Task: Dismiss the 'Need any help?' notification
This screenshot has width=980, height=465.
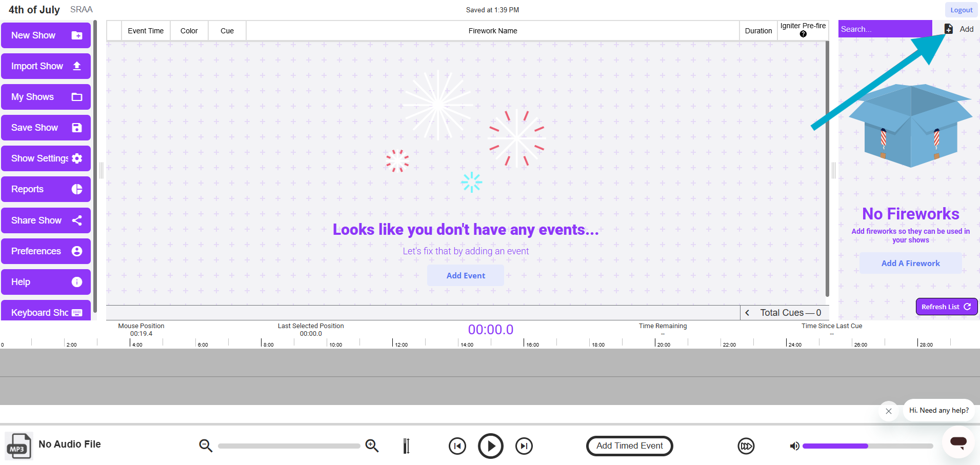Action: [x=889, y=411]
